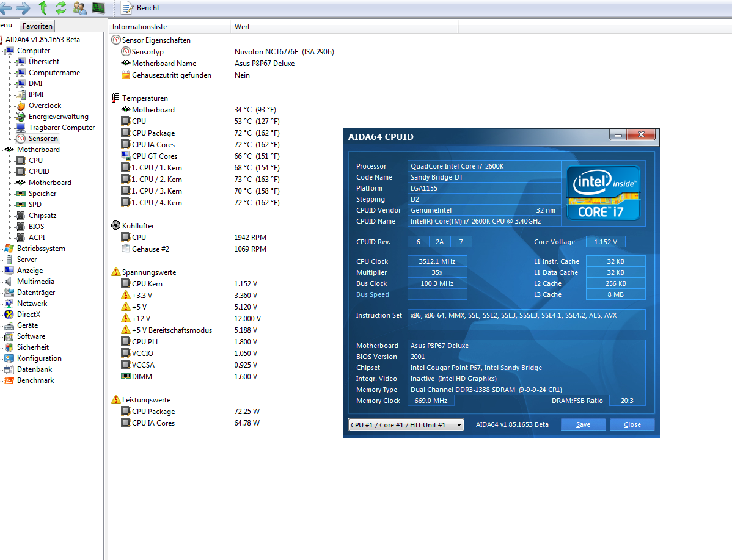
Task: Open the DMI tree item
Action: tap(35, 84)
